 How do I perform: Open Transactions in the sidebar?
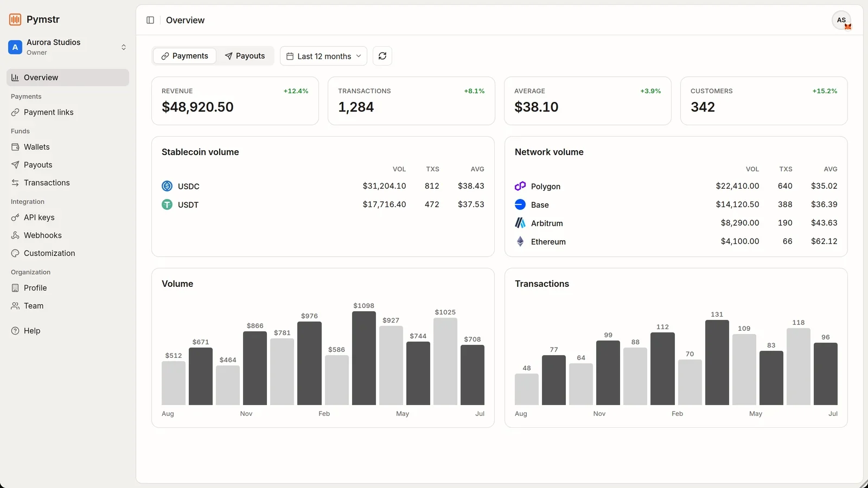point(68,183)
